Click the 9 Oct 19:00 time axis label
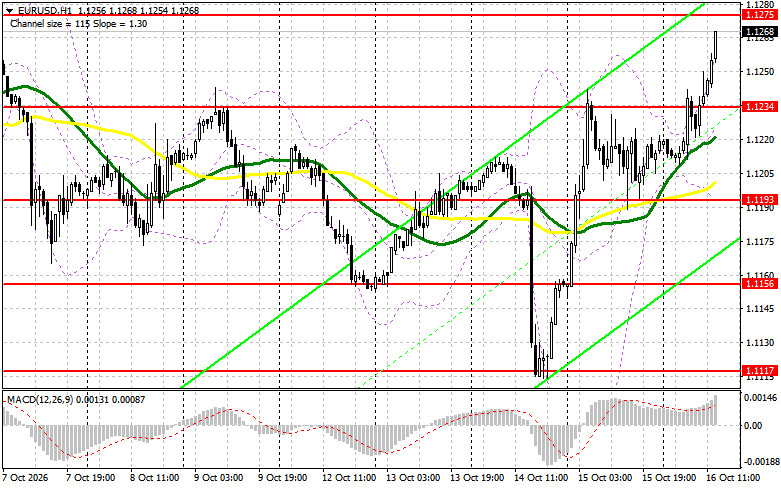781x489 pixels. click(282, 478)
